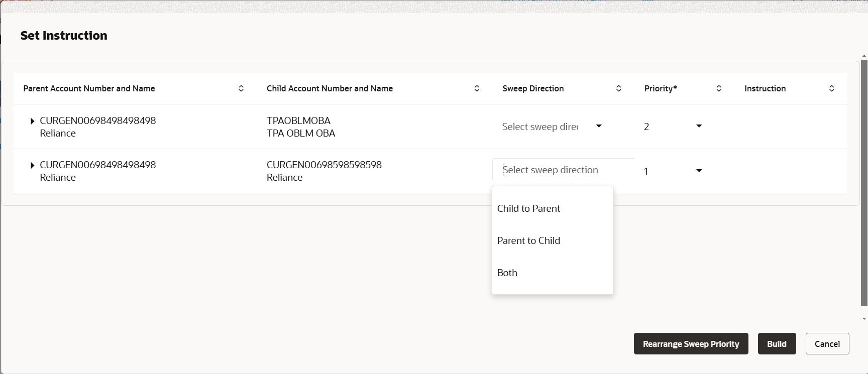
Task: Pick the Both sweep direction option
Action: click(x=507, y=273)
